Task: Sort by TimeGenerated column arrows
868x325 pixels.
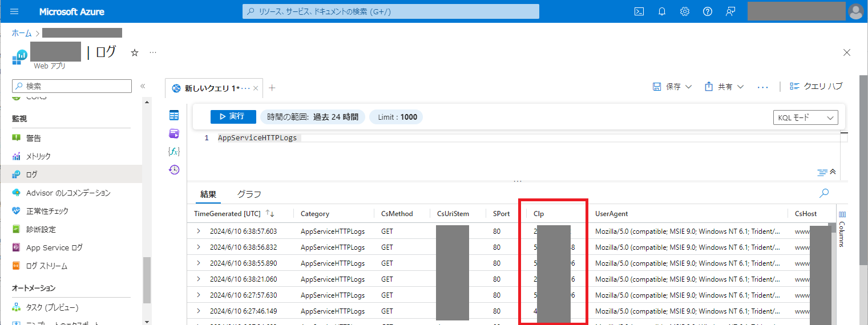Action: pos(270,214)
